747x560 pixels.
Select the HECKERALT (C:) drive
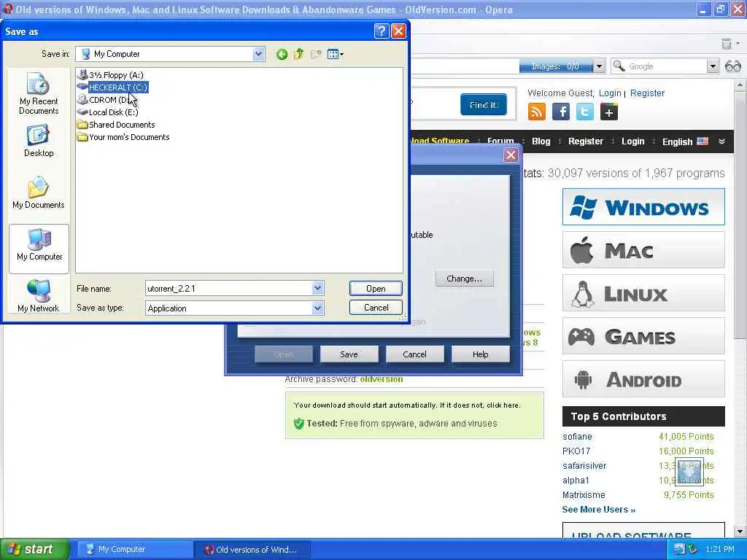tap(113, 87)
